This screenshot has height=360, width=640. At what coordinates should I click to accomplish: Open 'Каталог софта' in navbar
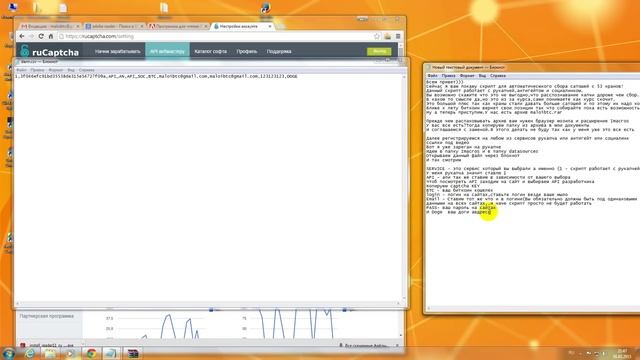(x=211, y=51)
